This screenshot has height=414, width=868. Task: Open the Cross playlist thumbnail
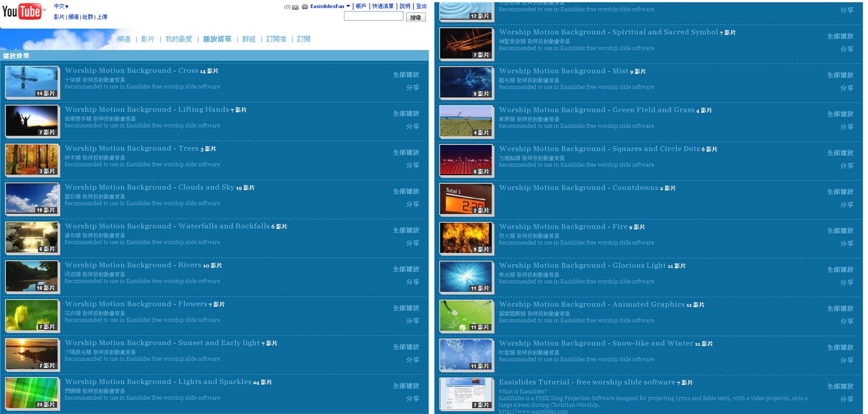click(32, 82)
